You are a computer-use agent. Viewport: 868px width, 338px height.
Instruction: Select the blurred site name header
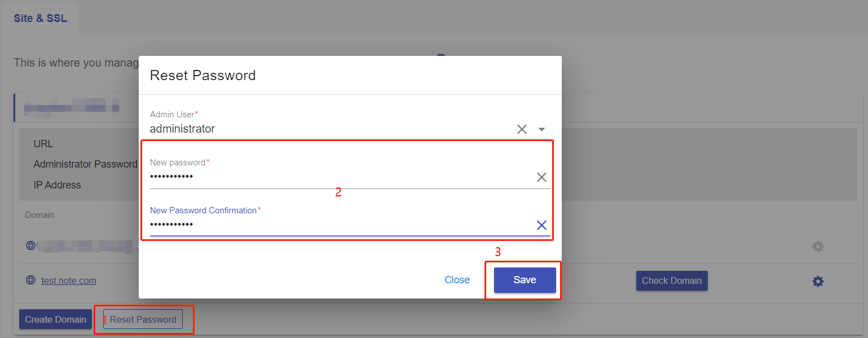[72, 107]
